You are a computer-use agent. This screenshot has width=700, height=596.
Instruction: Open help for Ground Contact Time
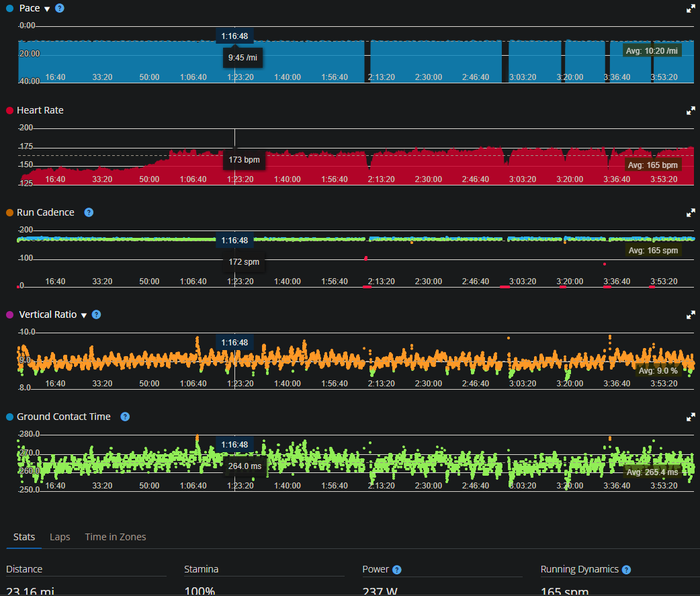(x=125, y=417)
